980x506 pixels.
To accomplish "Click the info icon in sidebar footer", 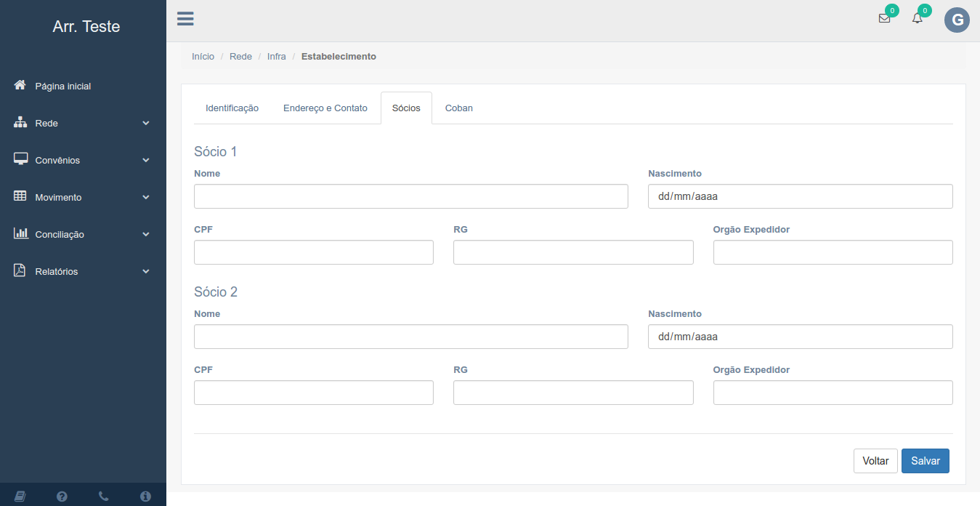I will 145,496.
